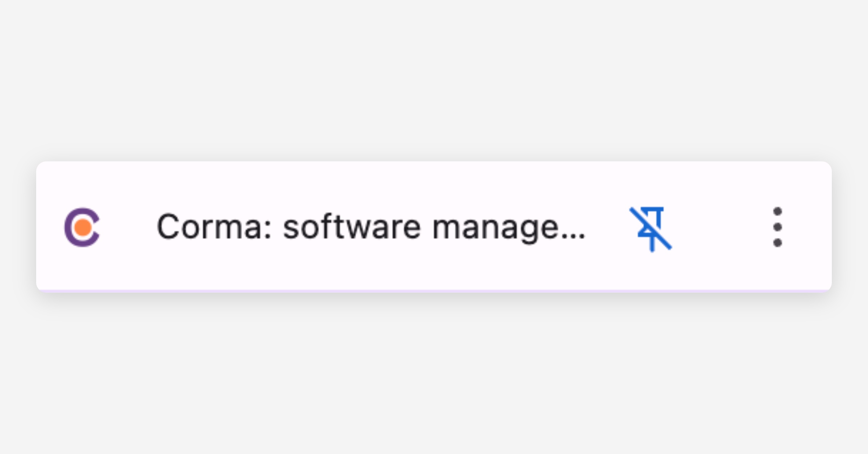Viewport: 868px width, 454px height.
Task: Tap the three dots for Corma settings
Action: [x=777, y=227]
